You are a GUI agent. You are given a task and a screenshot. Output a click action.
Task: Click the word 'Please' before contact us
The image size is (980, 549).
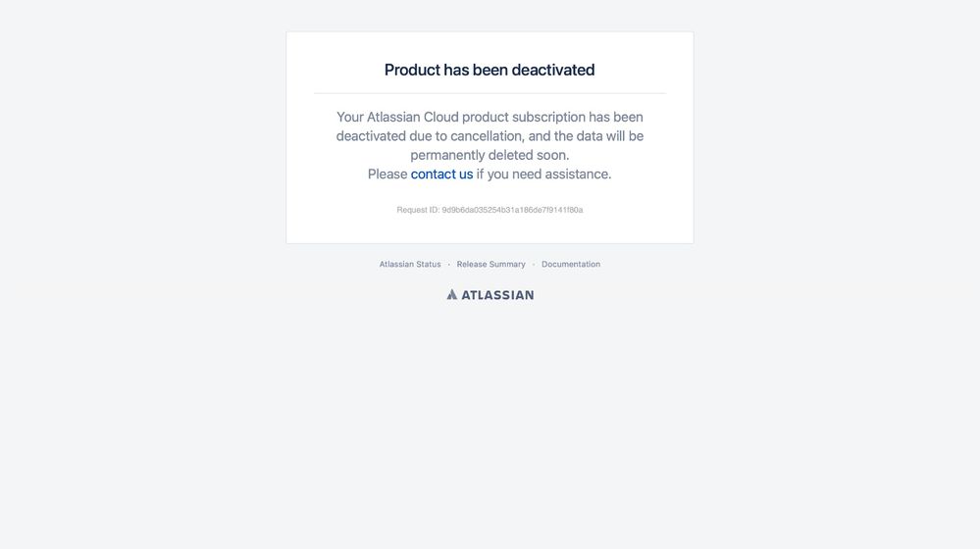(x=387, y=175)
